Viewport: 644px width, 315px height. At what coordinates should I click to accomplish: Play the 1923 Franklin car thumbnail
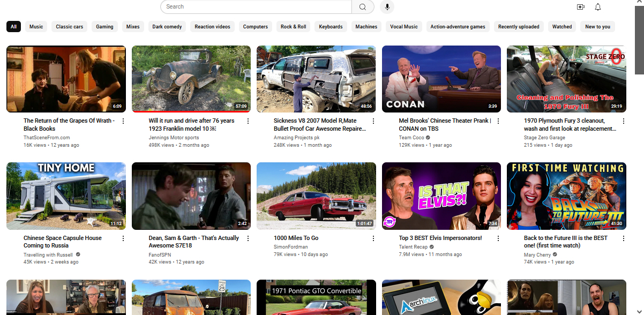pyautogui.click(x=191, y=79)
